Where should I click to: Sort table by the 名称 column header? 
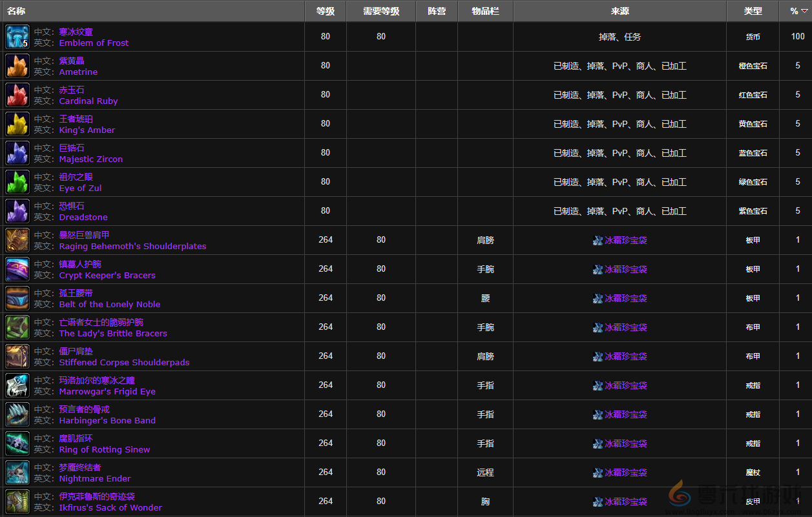click(16, 11)
